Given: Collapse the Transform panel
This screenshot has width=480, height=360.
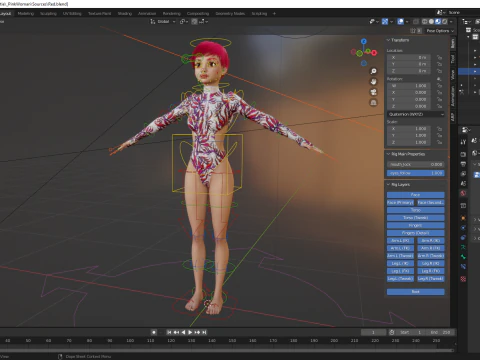Looking at the screenshot, I should click(388, 40).
